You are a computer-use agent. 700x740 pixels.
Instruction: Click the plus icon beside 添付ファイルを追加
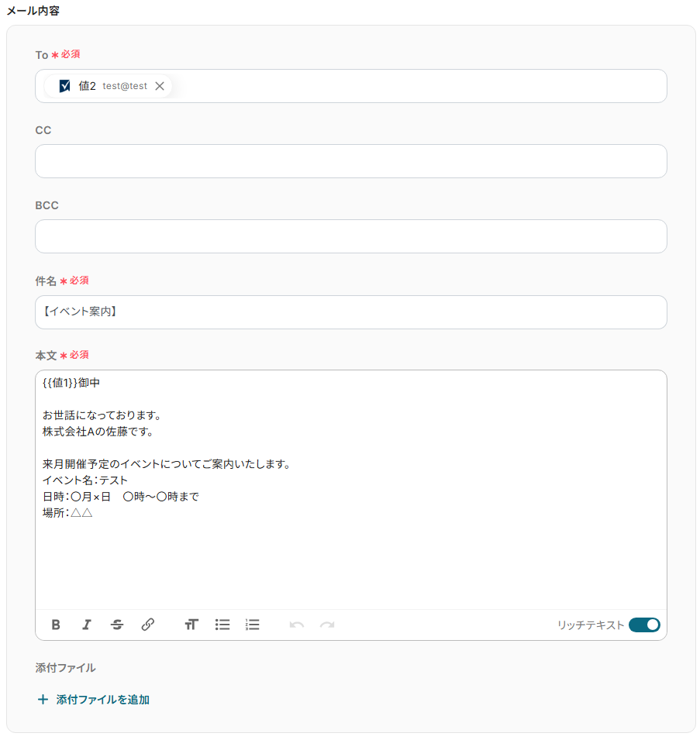43,700
